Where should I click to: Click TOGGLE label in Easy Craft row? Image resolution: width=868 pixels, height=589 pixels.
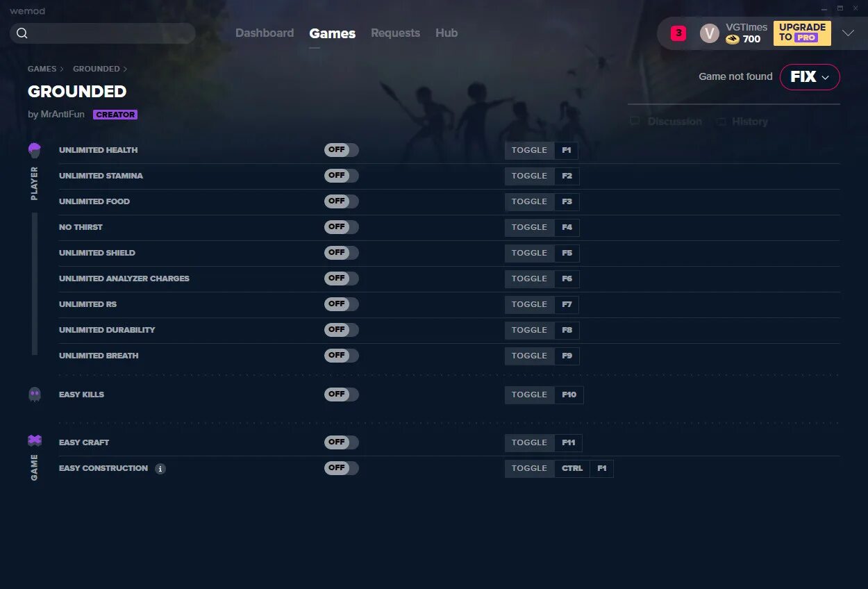(x=530, y=443)
